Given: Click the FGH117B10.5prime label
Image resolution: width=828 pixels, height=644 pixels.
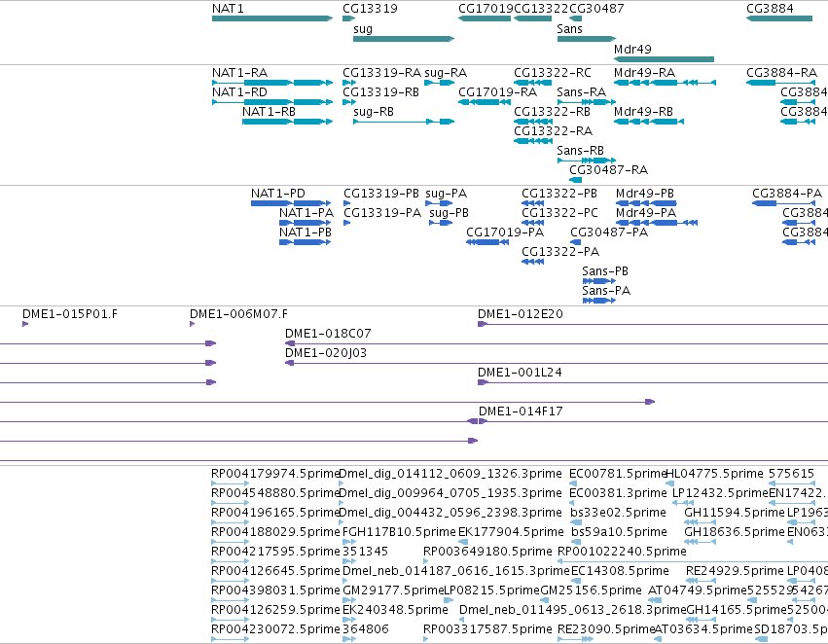Looking at the screenshot, I should 399,532.
